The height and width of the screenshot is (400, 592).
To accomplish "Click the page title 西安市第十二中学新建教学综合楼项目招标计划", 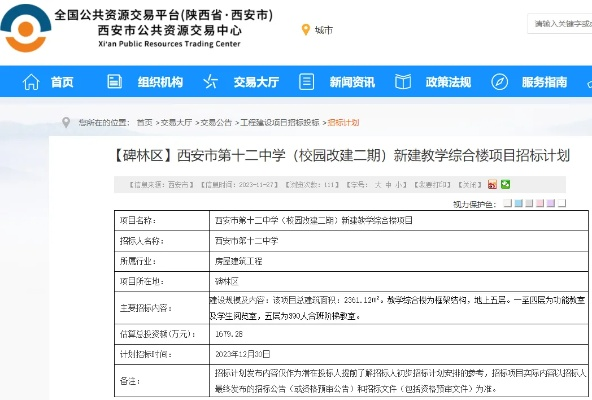I will (342, 156).
